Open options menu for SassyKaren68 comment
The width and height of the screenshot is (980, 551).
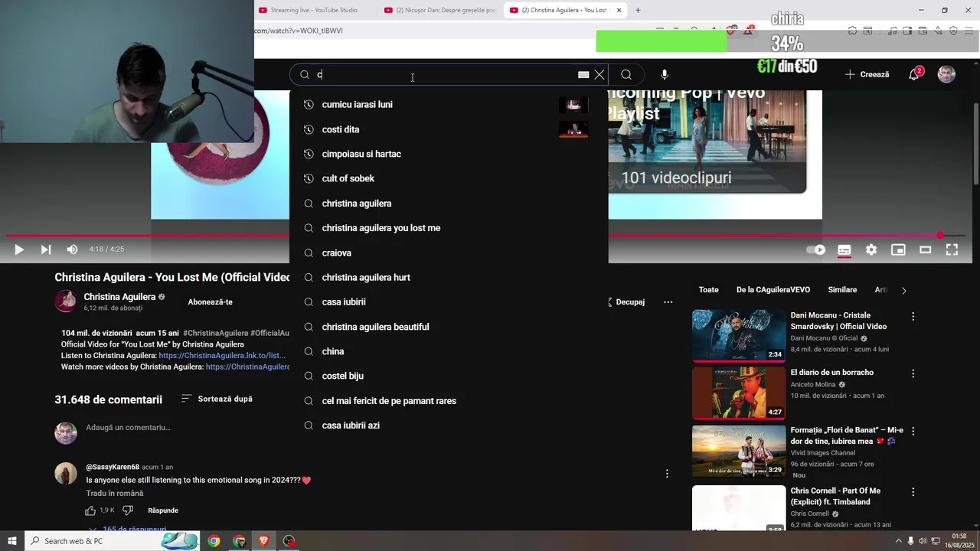coord(667,474)
